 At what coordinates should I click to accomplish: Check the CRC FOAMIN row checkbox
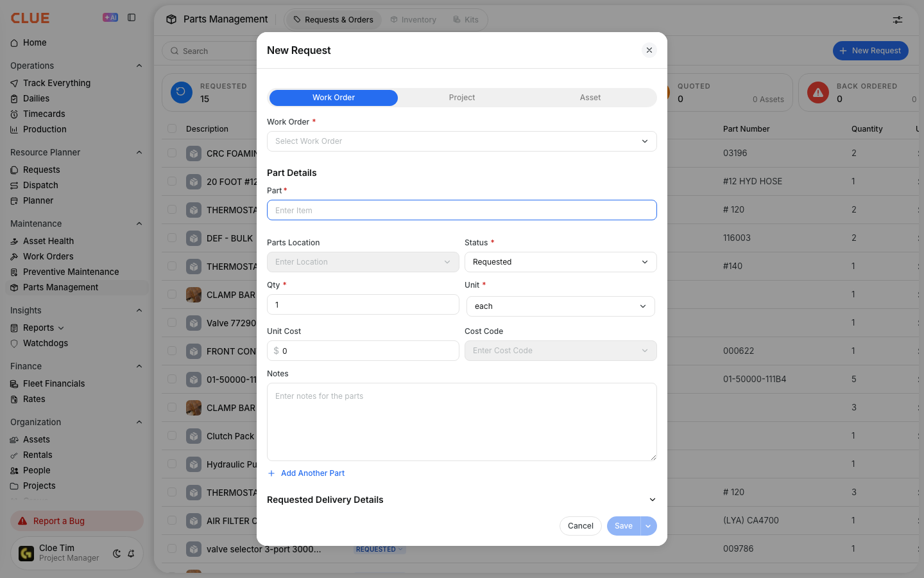point(172,153)
